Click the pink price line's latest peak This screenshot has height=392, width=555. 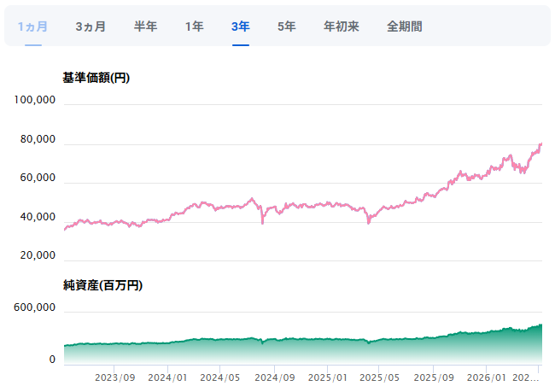(x=540, y=143)
